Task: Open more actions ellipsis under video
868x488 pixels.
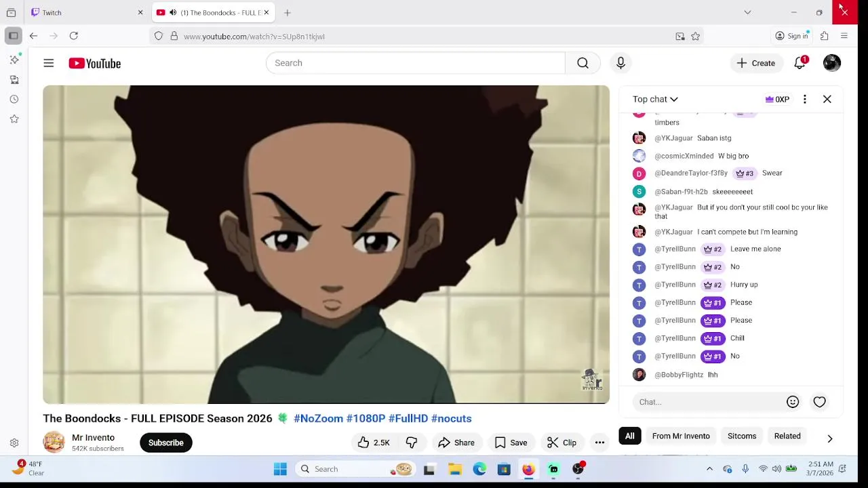Action: (x=599, y=443)
